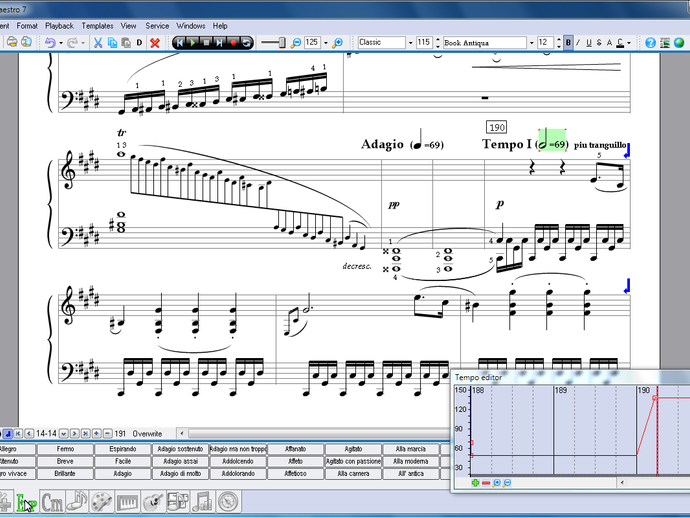Toggle loop playback button
690x518 pixels.
pyautogui.click(x=246, y=43)
